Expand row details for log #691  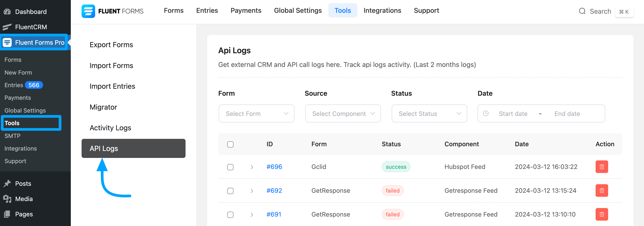[x=252, y=215]
